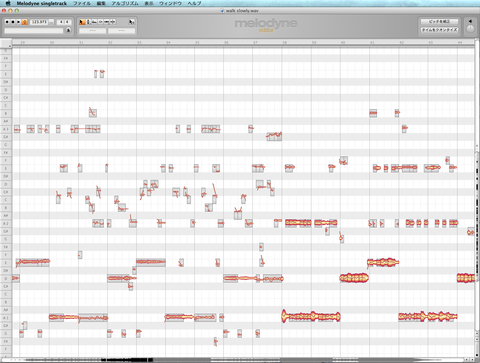Click the タイムをクオンタイズ button
The width and height of the screenshot is (480, 363).
click(x=439, y=30)
